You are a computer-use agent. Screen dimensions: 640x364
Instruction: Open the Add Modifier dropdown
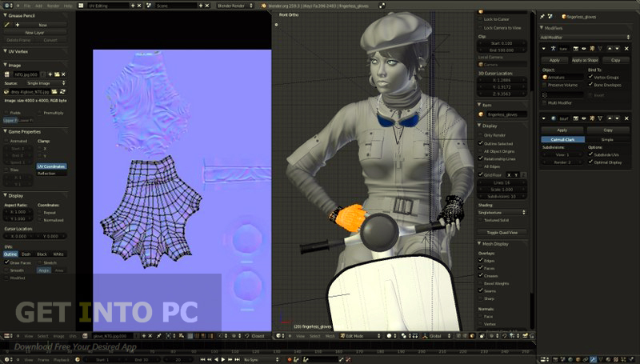585,37
